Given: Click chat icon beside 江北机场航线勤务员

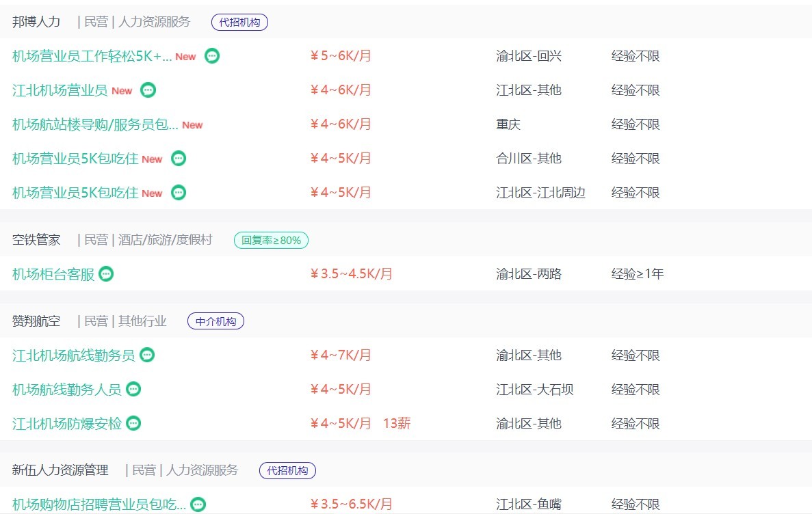Looking at the screenshot, I should click(x=147, y=355).
